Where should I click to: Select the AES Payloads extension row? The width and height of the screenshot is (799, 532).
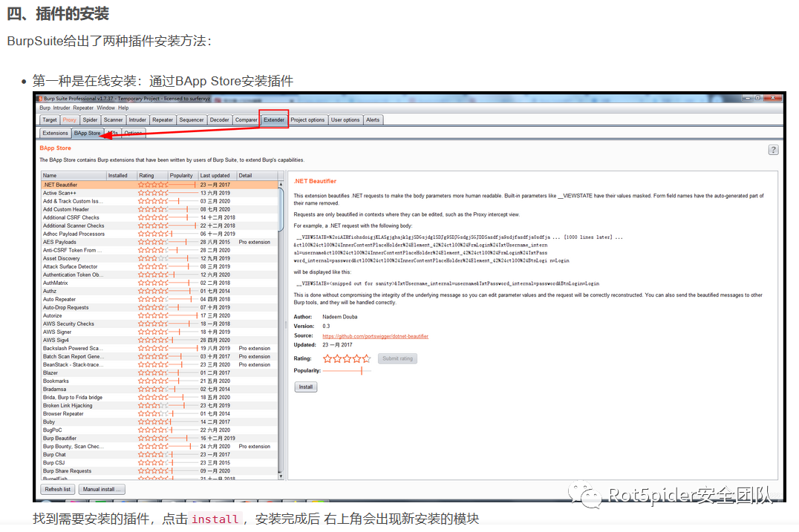tap(160, 242)
